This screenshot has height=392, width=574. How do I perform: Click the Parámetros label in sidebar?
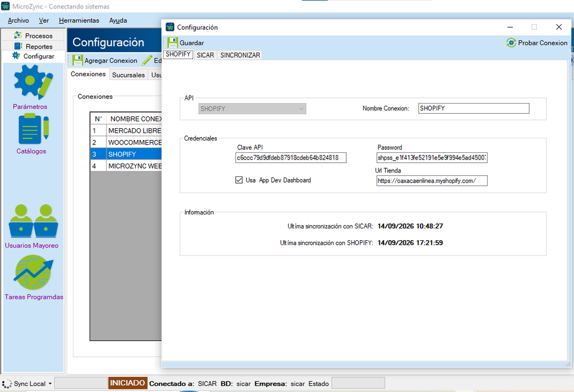(x=30, y=106)
